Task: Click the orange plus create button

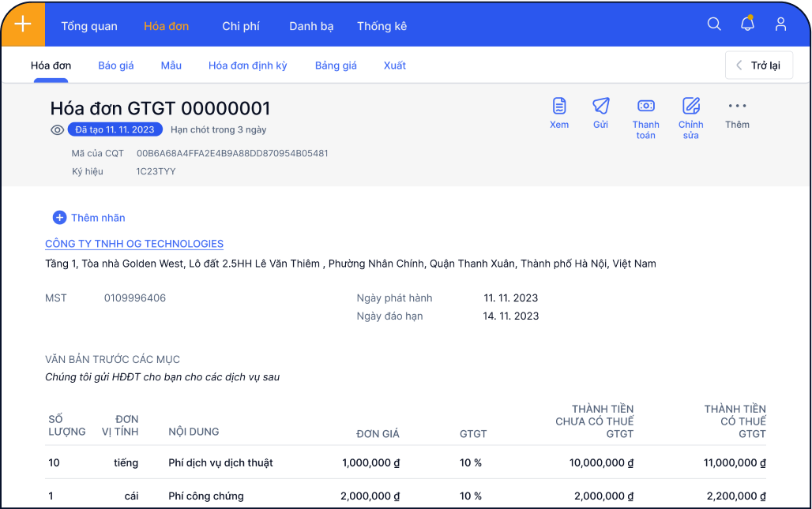Action: [x=23, y=24]
